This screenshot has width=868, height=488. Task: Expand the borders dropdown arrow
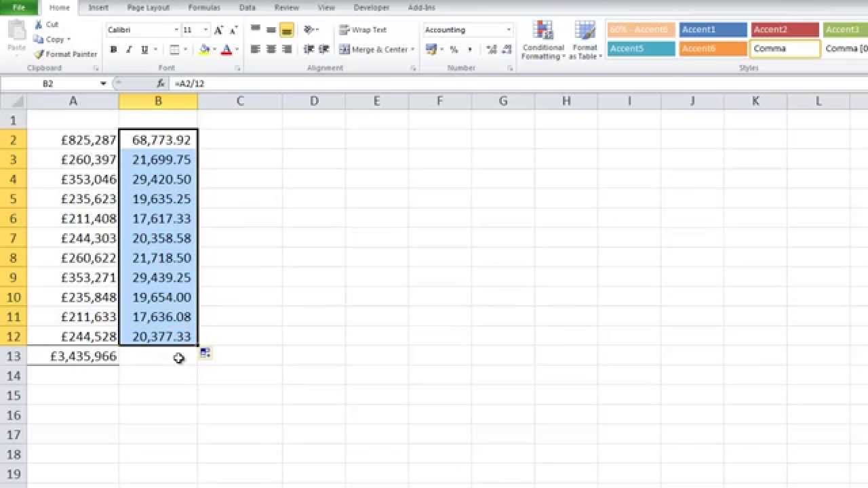coord(185,49)
